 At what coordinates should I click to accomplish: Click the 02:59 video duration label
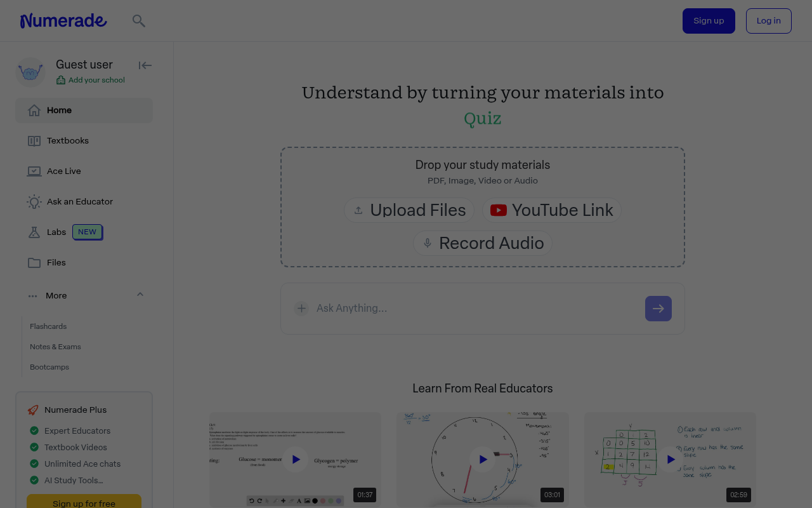coord(739,495)
